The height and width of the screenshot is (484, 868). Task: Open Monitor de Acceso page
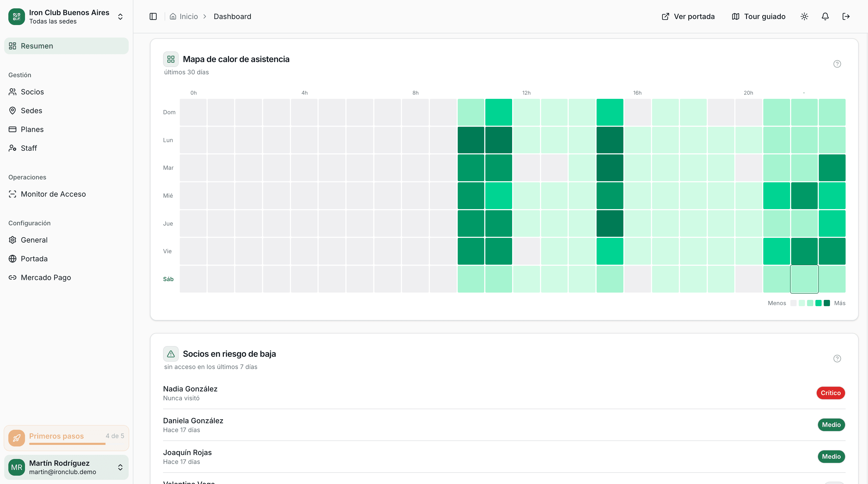(53, 194)
